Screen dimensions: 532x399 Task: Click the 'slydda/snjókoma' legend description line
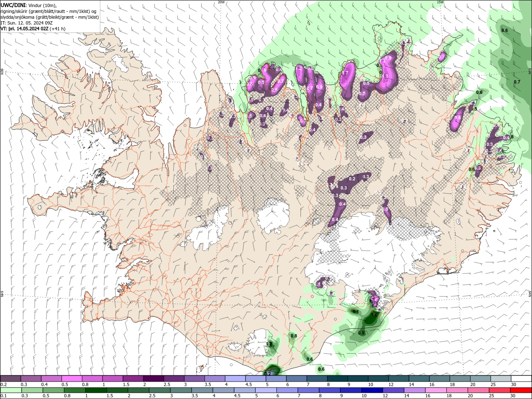pyautogui.click(x=49, y=17)
